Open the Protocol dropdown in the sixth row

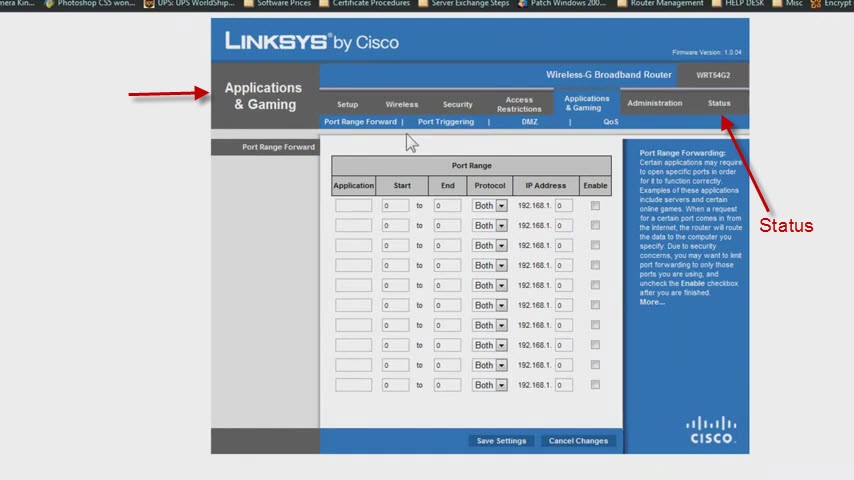pyautogui.click(x=490, y=305)
